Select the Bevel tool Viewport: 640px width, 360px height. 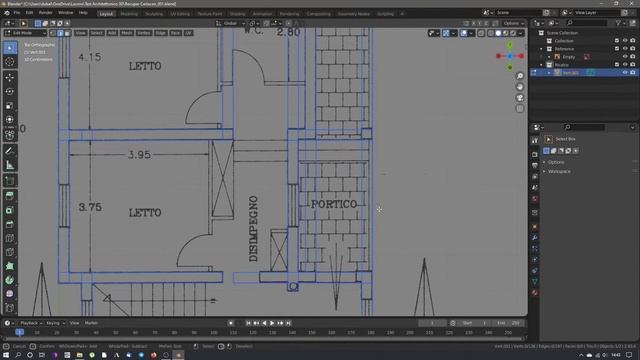click(x=10, y=224)
